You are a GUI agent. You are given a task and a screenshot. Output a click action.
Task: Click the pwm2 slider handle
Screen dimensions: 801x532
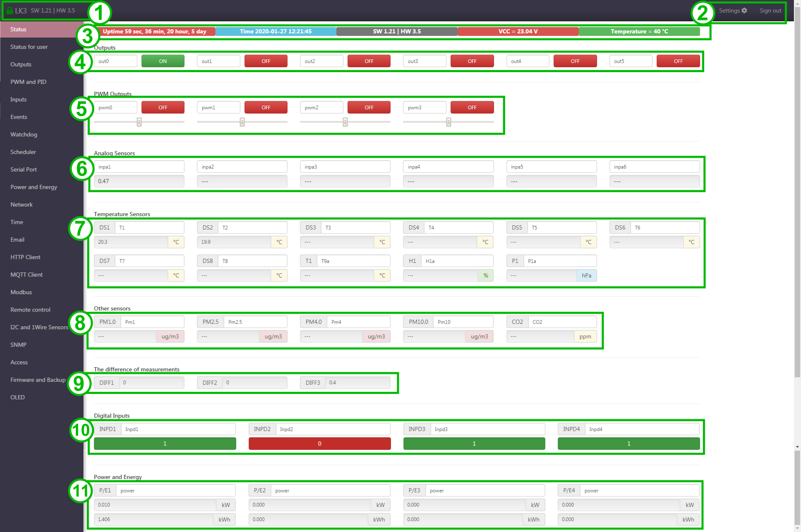coord(345,122)
